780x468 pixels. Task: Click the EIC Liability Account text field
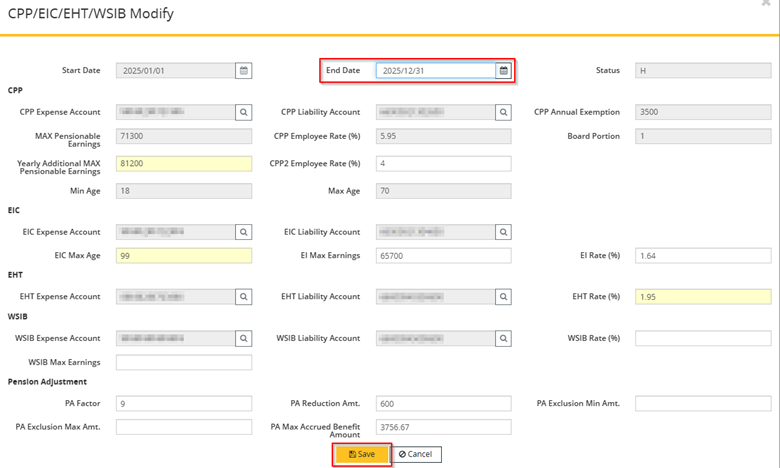pos(436,232)
